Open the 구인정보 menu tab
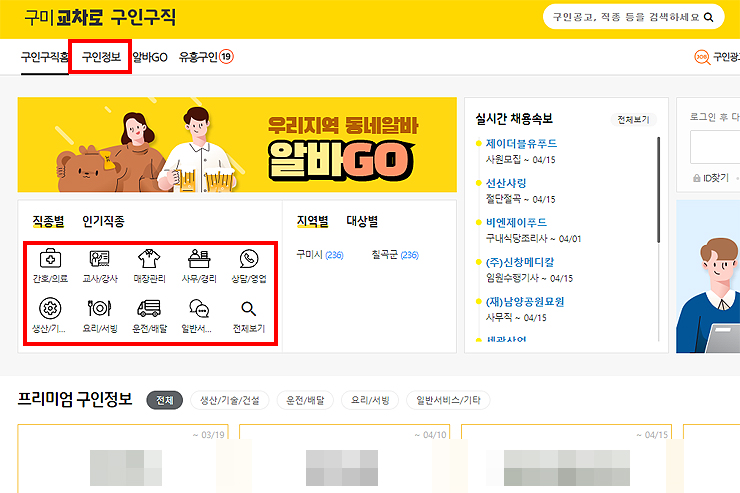740x493 pixels. pos(101,57)
